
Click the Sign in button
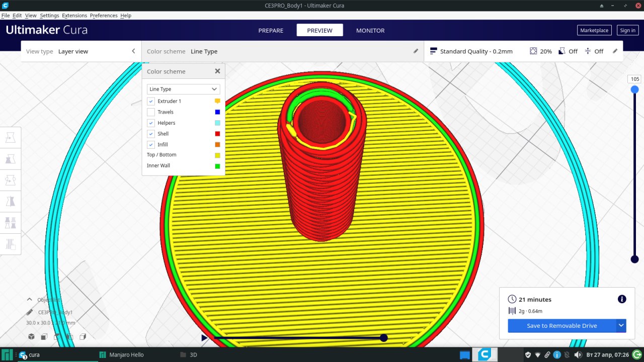[x=627, y=30]
